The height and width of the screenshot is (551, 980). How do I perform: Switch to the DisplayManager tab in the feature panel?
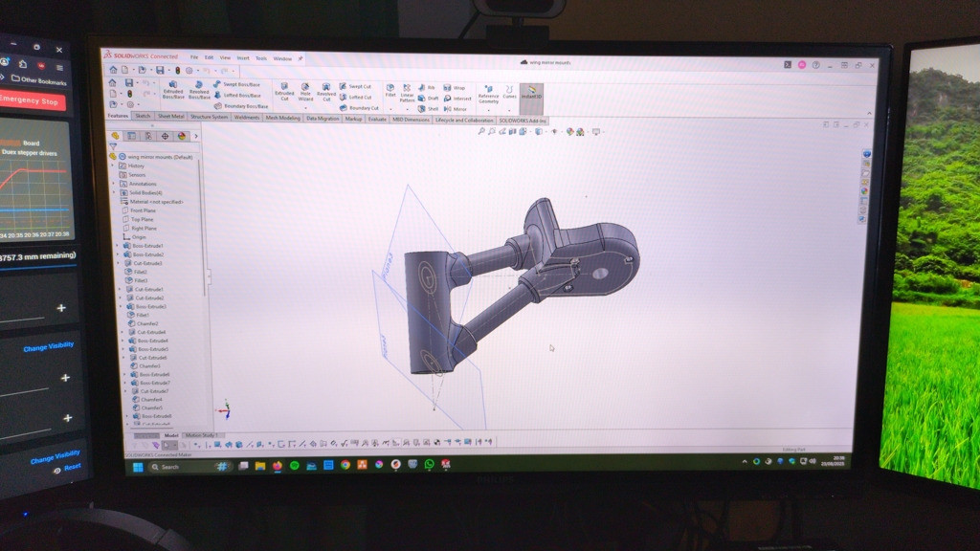pos(181,136)
